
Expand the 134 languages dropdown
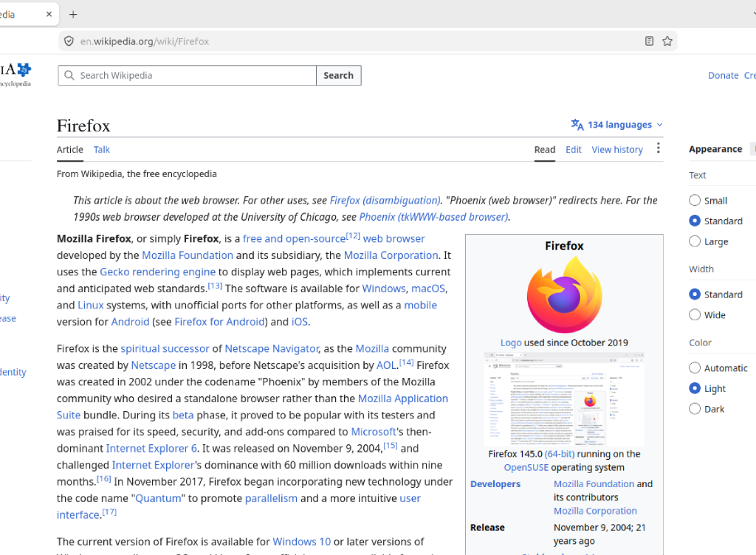[617, 125]
